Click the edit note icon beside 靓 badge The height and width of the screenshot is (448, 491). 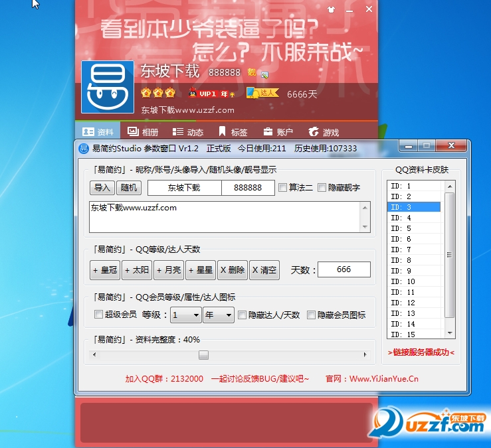(264, 75)
